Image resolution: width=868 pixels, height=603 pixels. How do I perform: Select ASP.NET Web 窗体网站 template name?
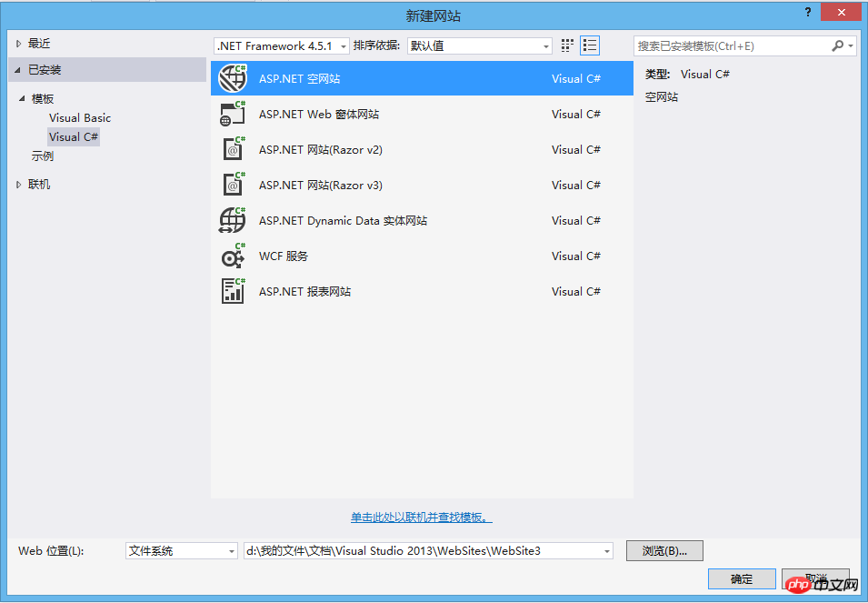[x=319, y=114]
